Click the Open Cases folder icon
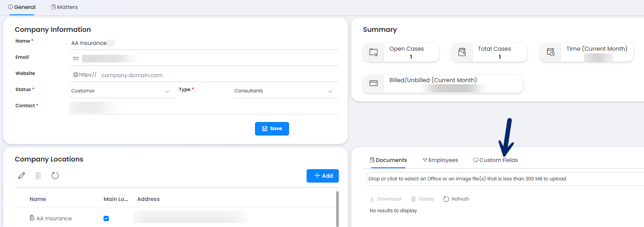Viewport: 644px width, 227px height. click(373, 52)
